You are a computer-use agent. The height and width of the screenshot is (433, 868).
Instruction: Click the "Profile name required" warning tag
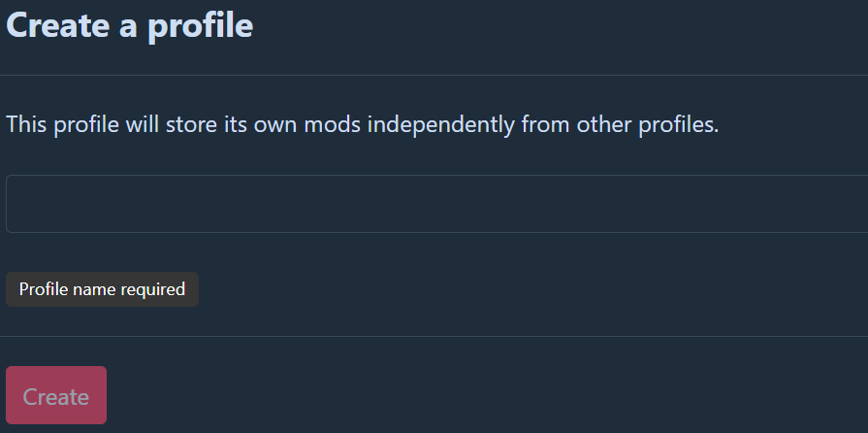(x=102, y=289)
